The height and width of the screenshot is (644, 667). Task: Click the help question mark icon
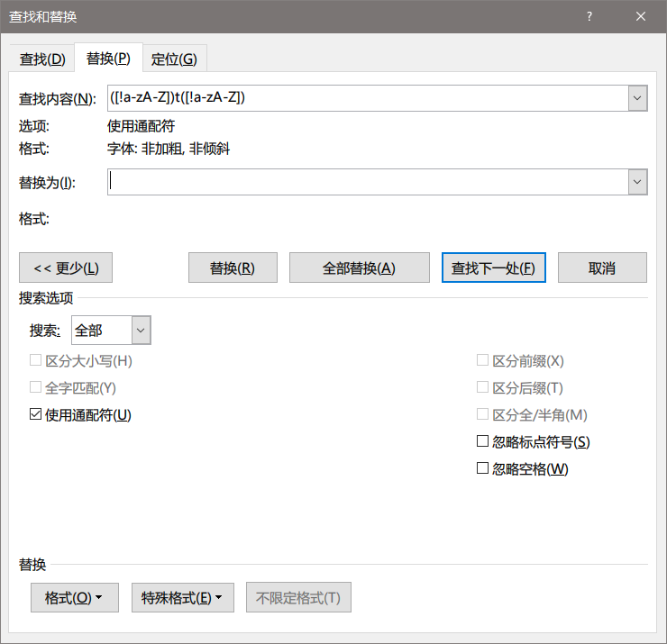(589, 17)
